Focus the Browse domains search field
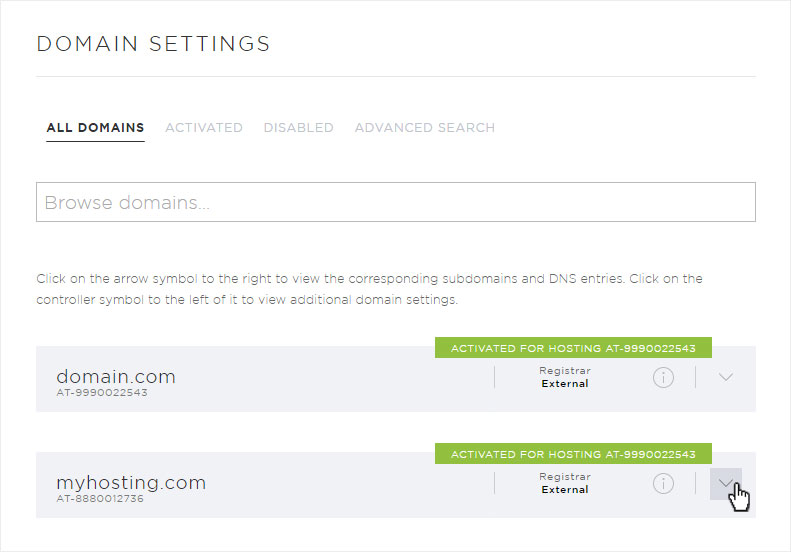 pos(396,202)
